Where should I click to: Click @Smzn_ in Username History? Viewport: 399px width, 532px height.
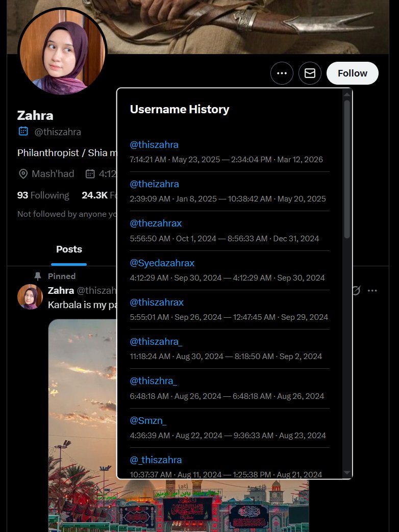(x=148, y=421)
